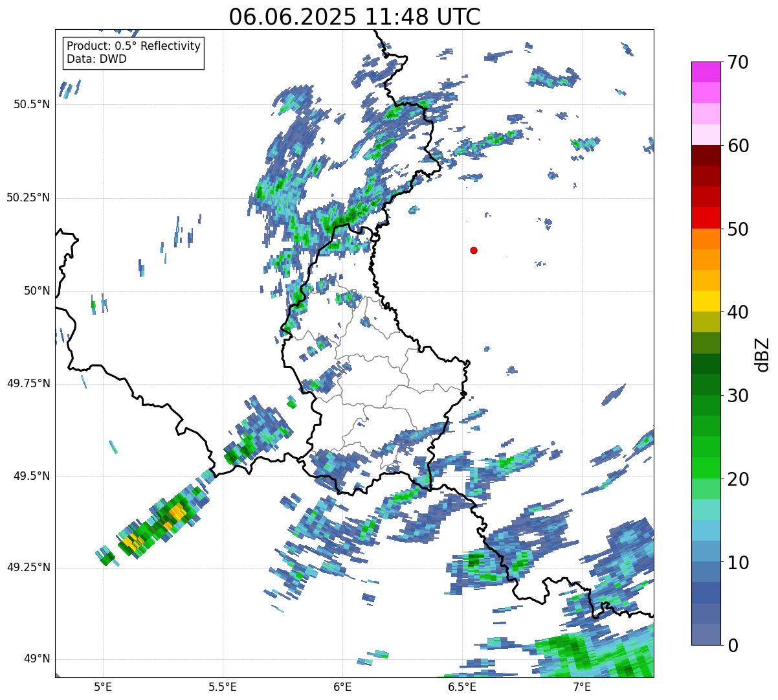Click the 50.25°N latitude label
This screenshot has height=700, width=778.
[28, 198]
